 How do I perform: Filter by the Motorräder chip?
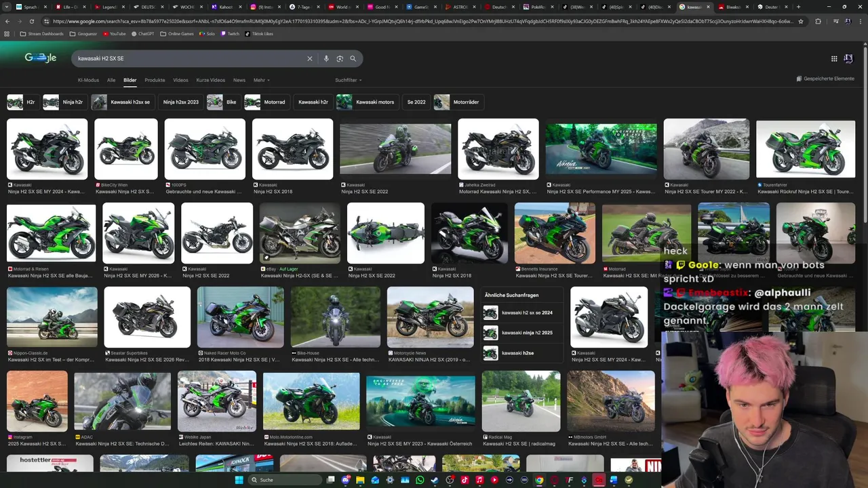pos(458,102)
